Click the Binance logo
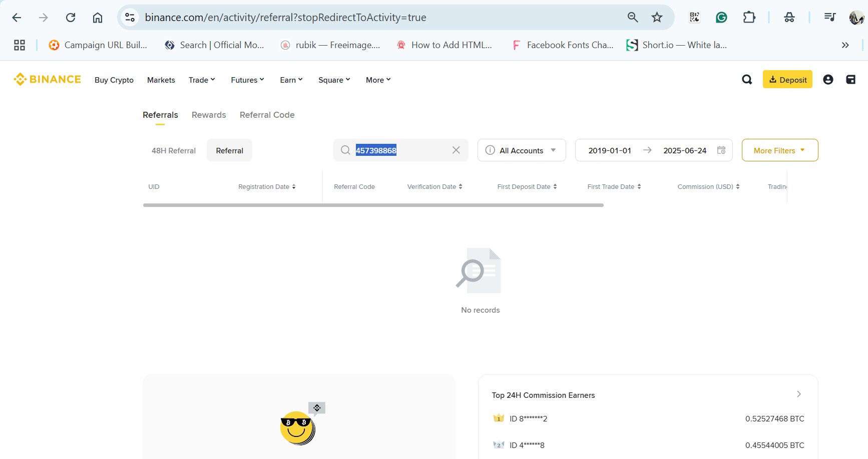The image size is (868, 459). 47,79
